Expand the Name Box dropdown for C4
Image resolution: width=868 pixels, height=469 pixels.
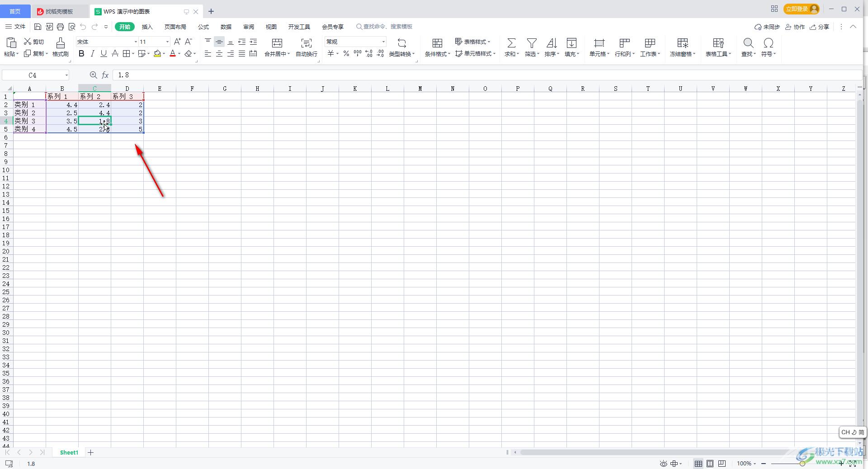point(66,75)
